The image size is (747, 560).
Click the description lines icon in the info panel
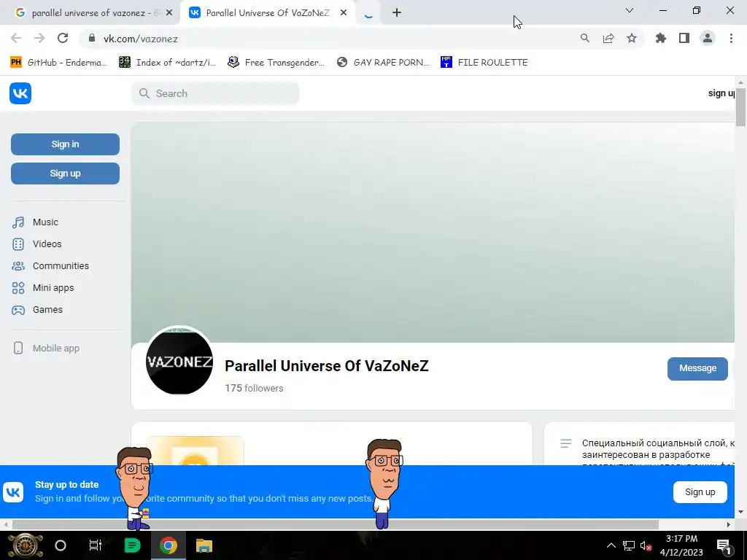tap(566, 443)
